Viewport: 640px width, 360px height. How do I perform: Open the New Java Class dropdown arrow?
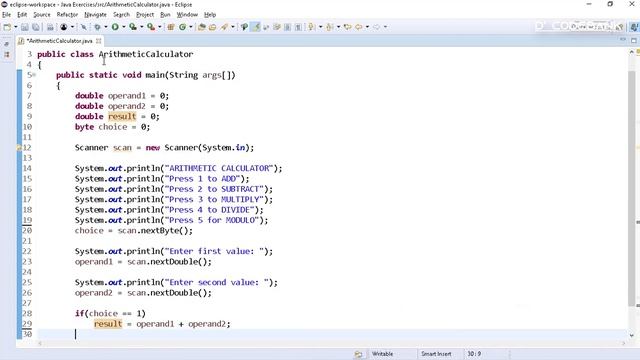190,27
